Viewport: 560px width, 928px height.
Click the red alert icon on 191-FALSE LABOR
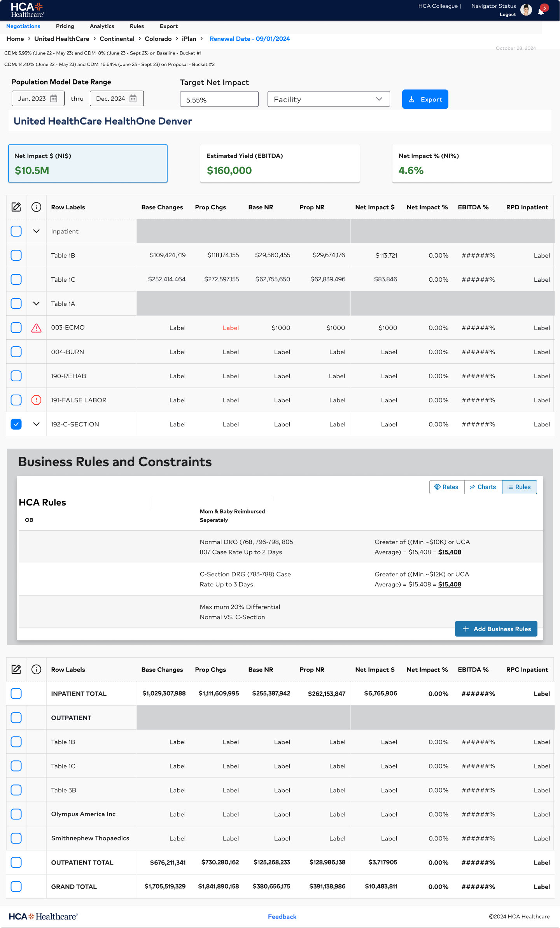click(x=36, y=400)
